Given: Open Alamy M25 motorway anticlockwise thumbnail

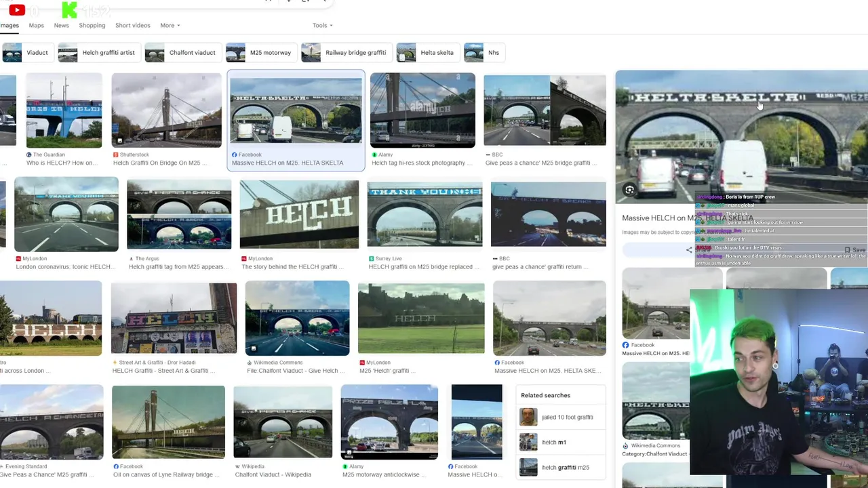Looking at the screenshot, I should point(389,422).
